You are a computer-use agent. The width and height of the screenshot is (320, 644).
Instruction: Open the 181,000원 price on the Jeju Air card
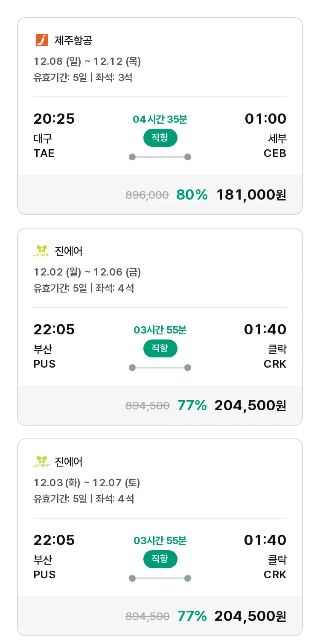[251, 195]
